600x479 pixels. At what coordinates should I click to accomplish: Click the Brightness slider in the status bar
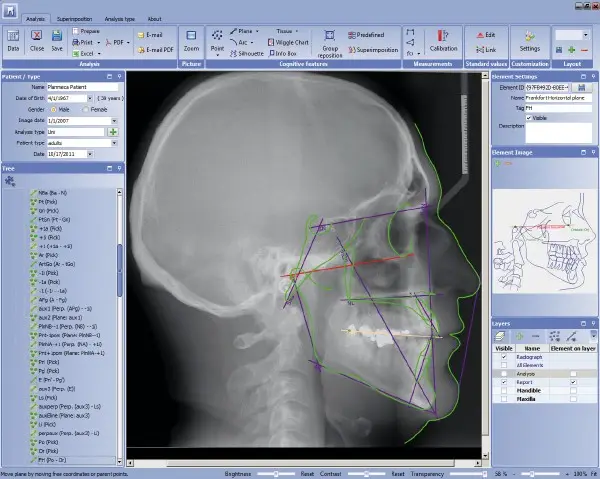[275, 473]
